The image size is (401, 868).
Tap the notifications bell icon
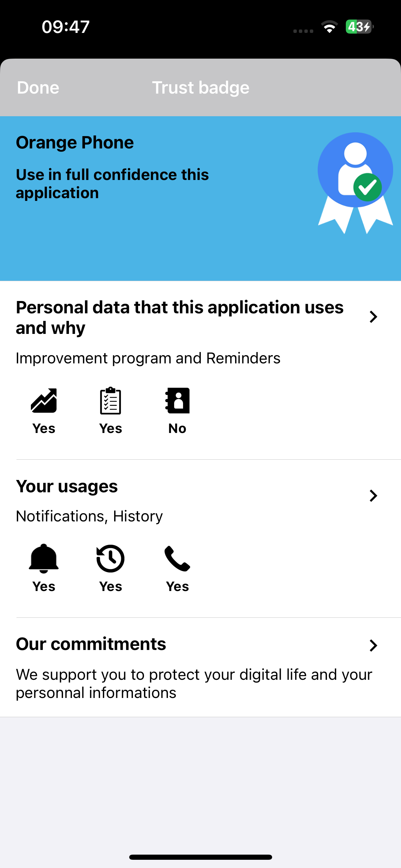[44, 558]
